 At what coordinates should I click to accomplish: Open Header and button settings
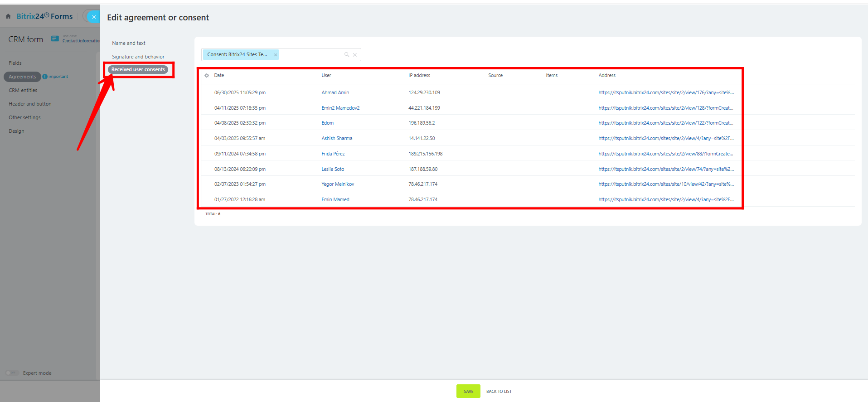coord(30,104)
